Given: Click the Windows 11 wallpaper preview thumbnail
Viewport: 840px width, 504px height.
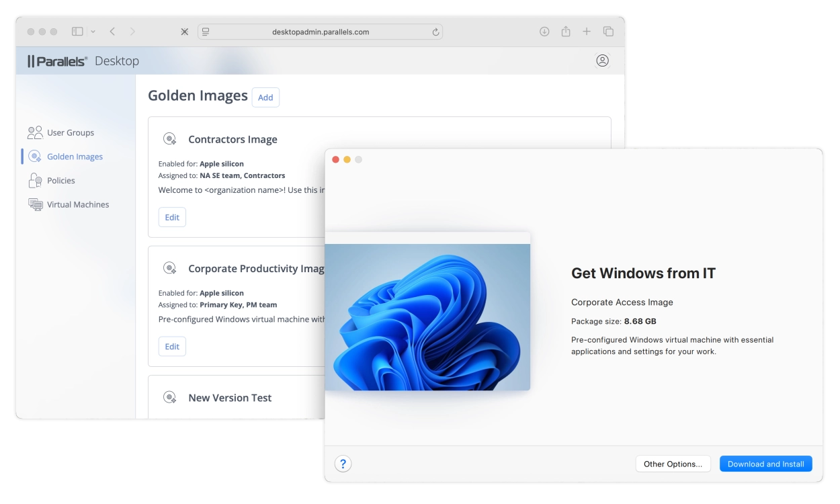Looking at the screenshot, I should 427,316.
